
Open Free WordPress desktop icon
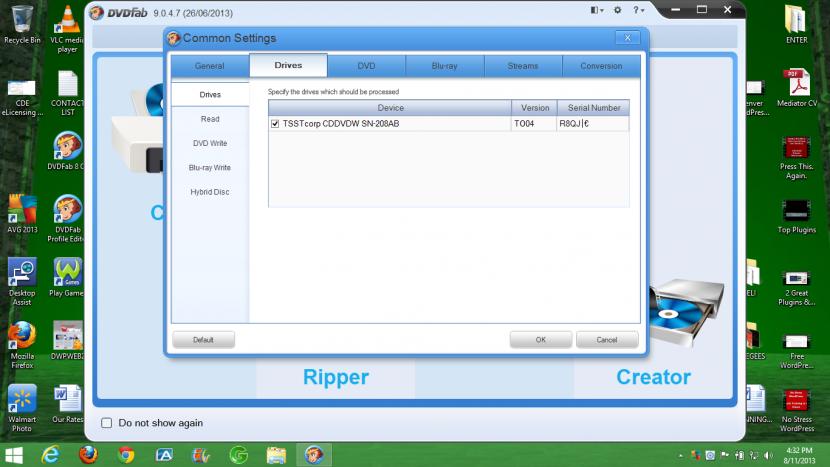[796, 352]
